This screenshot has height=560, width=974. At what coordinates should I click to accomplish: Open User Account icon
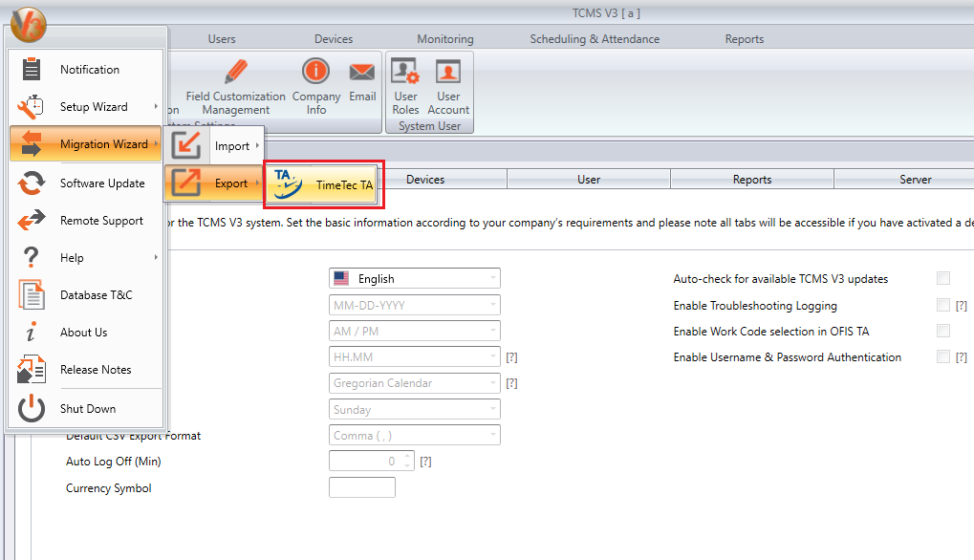point(448,72)
